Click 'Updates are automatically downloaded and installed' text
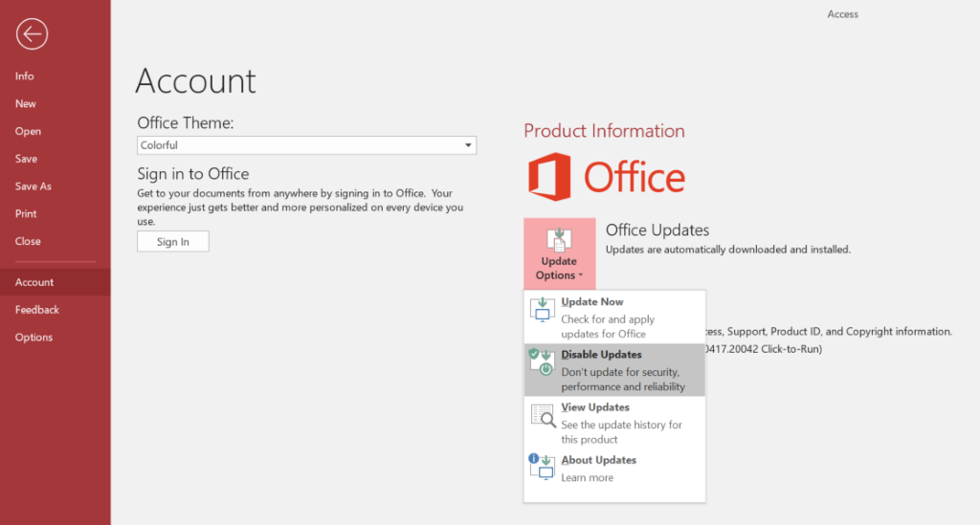 pyautogui.click(x=728, y=250)
